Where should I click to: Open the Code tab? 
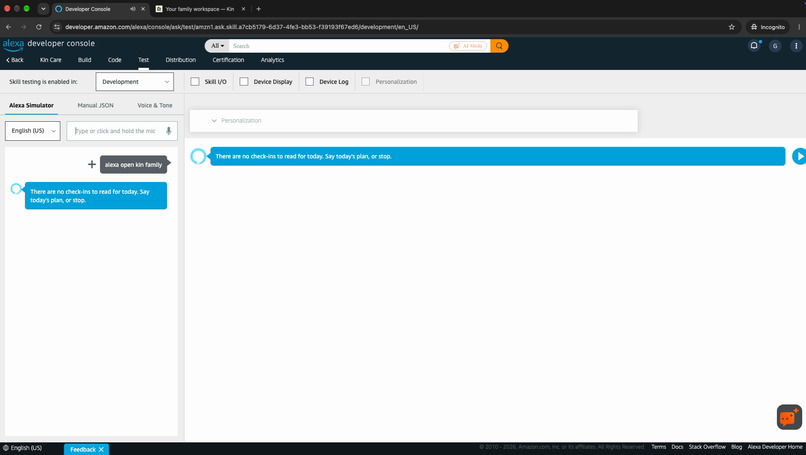tap(115, 60)
